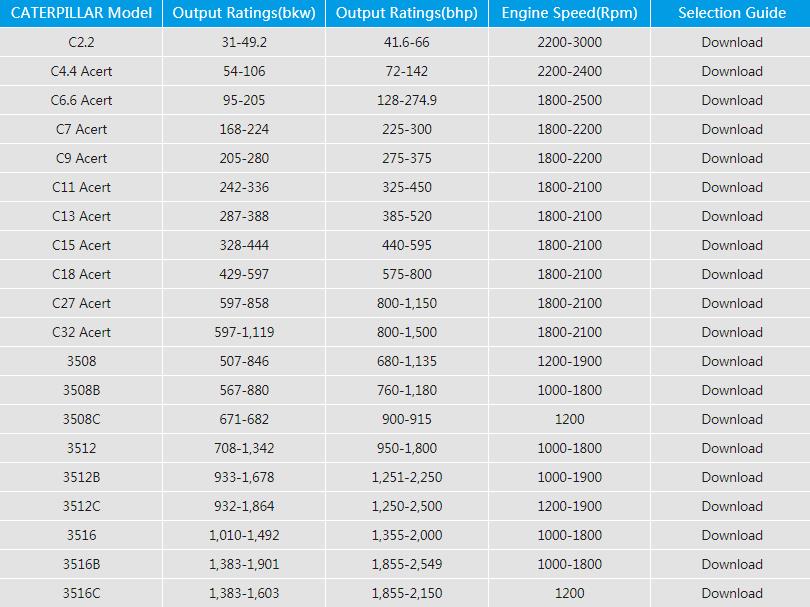Download the 3508 selection guide
The width and height of the screenshot is (810, 607).
pos(731,361)
